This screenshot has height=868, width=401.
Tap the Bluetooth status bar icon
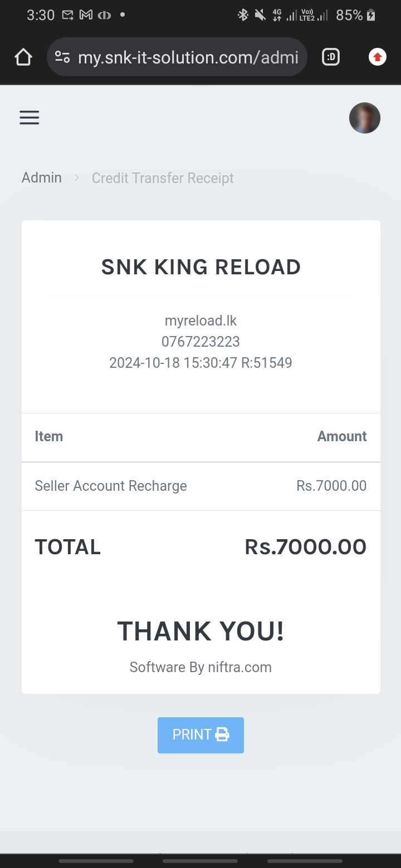coord(243,15)
